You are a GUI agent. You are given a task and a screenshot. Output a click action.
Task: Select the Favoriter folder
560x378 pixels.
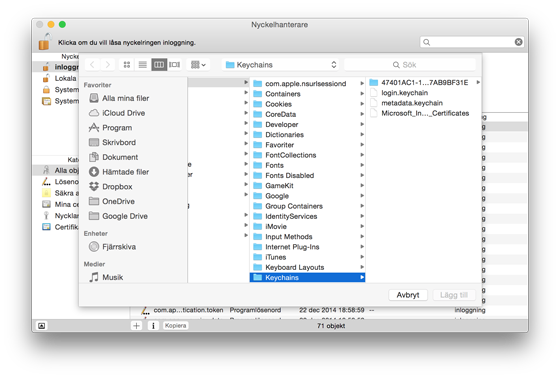tap(308, 145)
